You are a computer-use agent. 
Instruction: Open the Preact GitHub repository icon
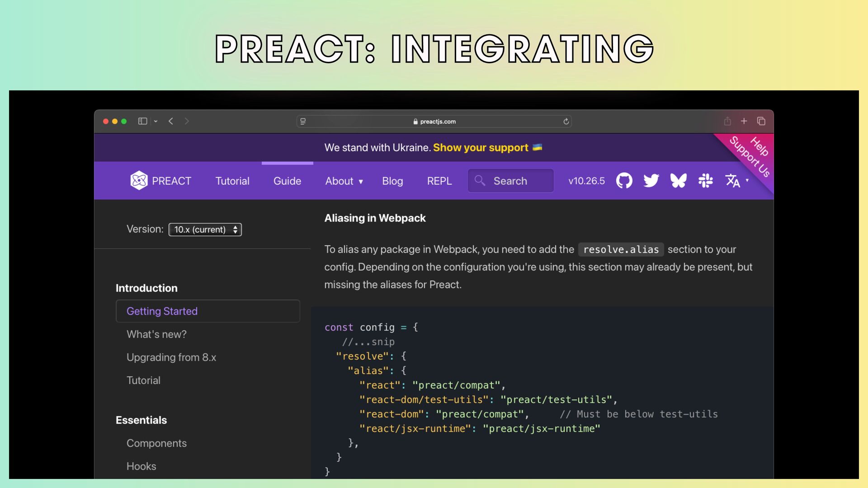pos(624,181)
